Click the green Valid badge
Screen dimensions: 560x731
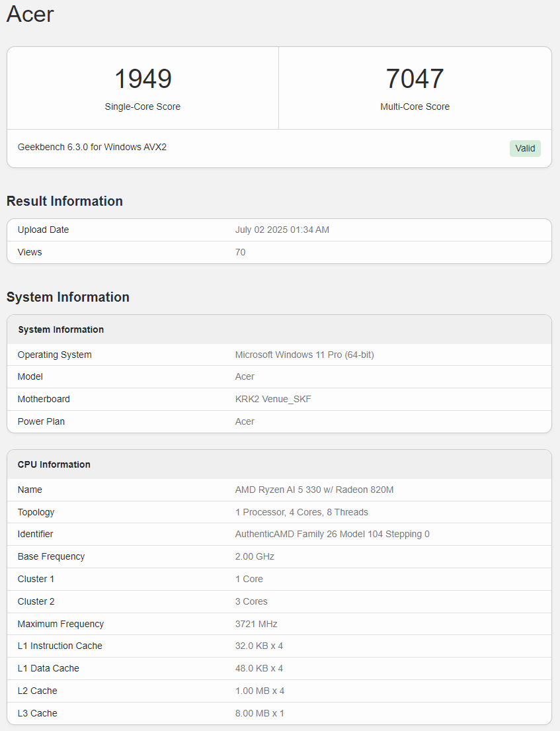pyautogui.click(x=525, y=148)
